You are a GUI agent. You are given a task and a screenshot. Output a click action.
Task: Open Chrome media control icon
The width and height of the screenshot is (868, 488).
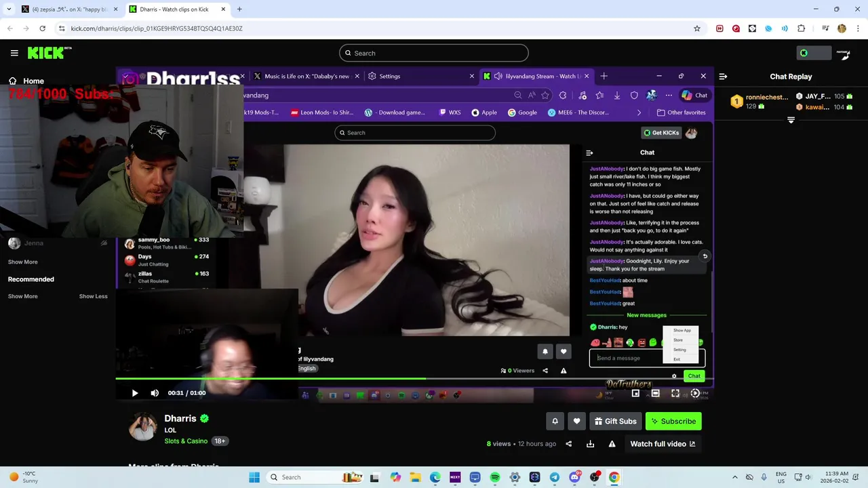point(825,28)
